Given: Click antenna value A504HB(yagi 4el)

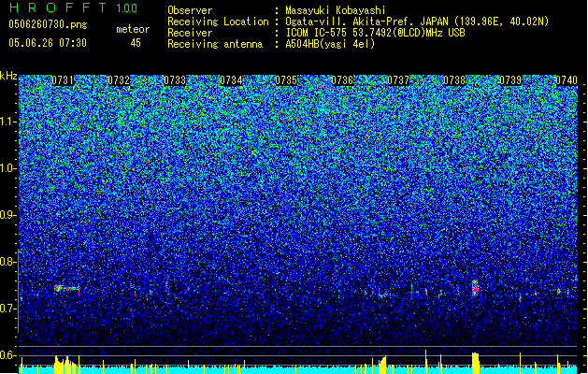Looking at the screenshot, I should click(x=330, y=44).
